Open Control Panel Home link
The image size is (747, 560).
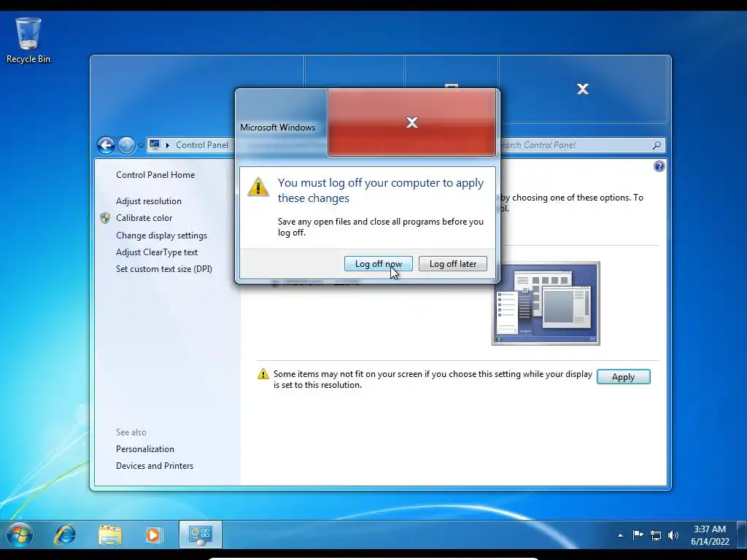coord(155,175)
